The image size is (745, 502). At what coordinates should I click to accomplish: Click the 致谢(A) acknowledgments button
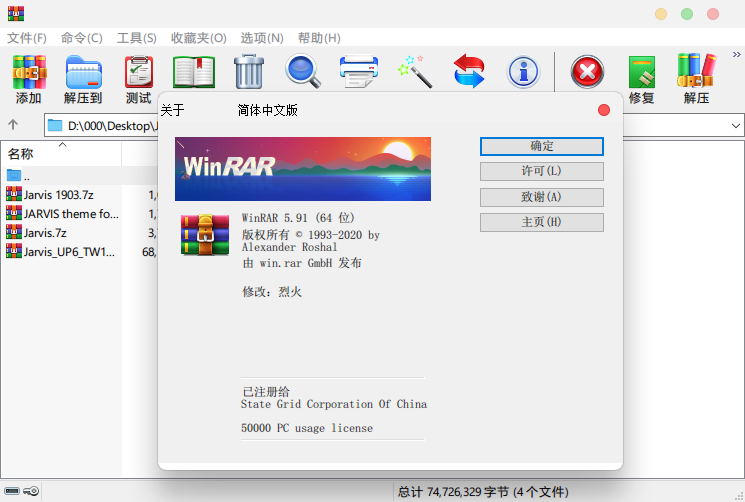point(542,197)
